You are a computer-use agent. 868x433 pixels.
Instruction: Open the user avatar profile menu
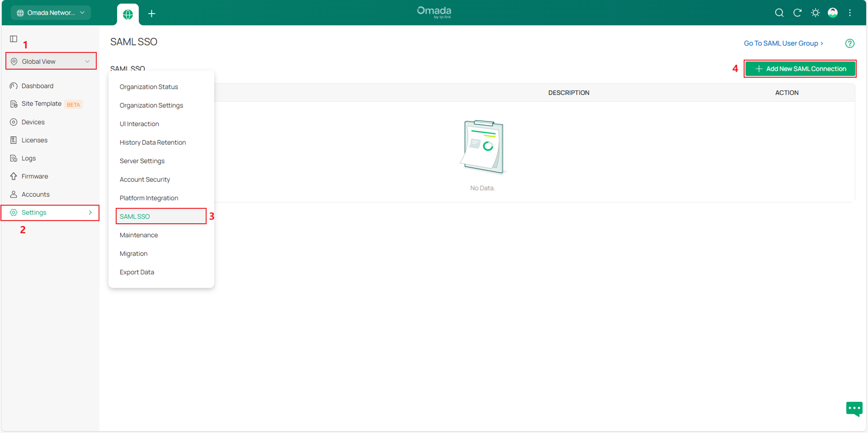(x=833, y=13)
